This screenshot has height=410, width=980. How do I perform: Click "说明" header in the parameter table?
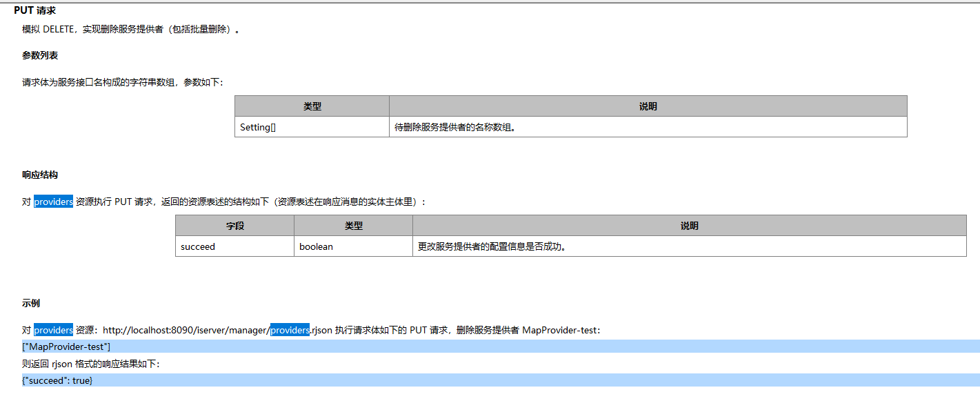click(x=648, y=106)
